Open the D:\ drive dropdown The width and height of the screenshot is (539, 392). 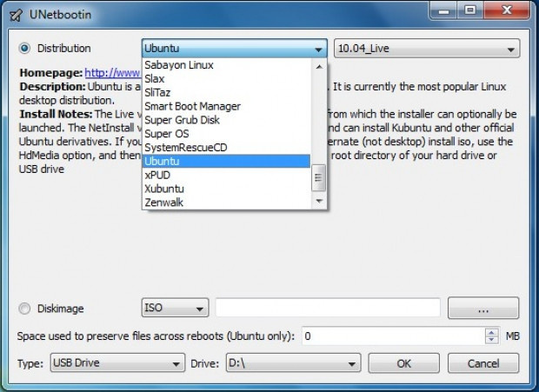293,362
